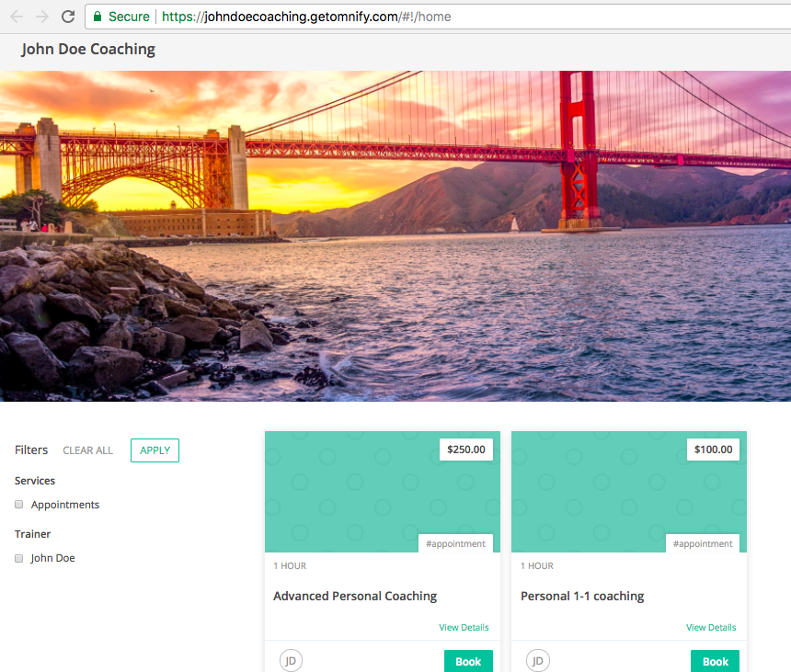Click the Filters heading text
This screenshot has height=672, width=791.
pos(31,450)
